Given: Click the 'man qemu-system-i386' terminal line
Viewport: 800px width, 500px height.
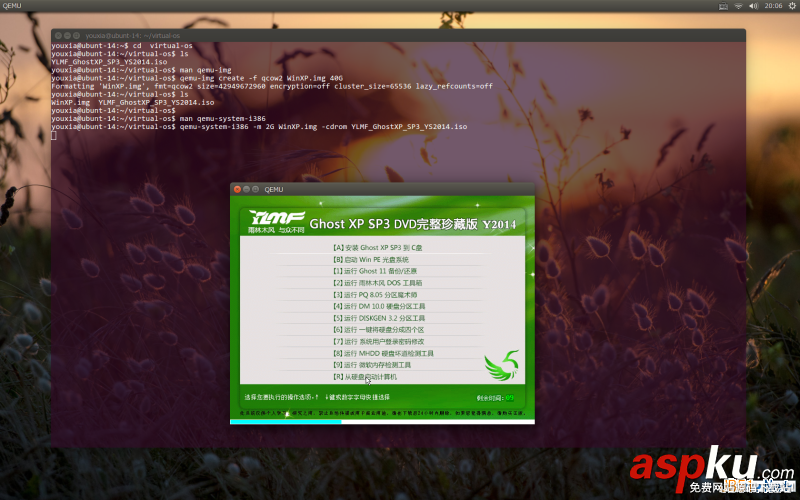Looking at the screenshot, I should 159,119.
